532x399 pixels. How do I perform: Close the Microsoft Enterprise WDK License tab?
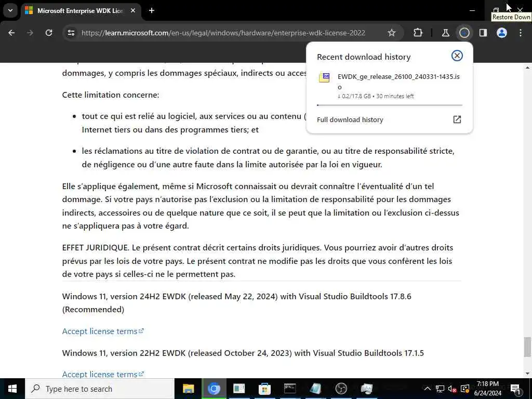pyautogui.click(x=133, y=10)
